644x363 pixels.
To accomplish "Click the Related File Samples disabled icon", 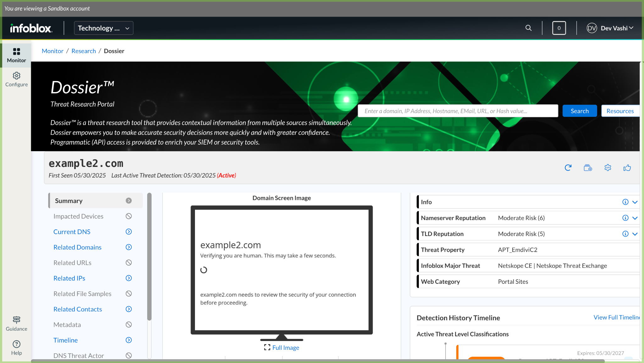I will pos(129,294).
